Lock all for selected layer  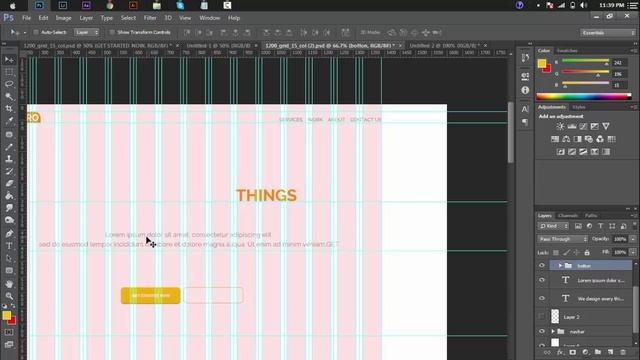tap(587, 253)
